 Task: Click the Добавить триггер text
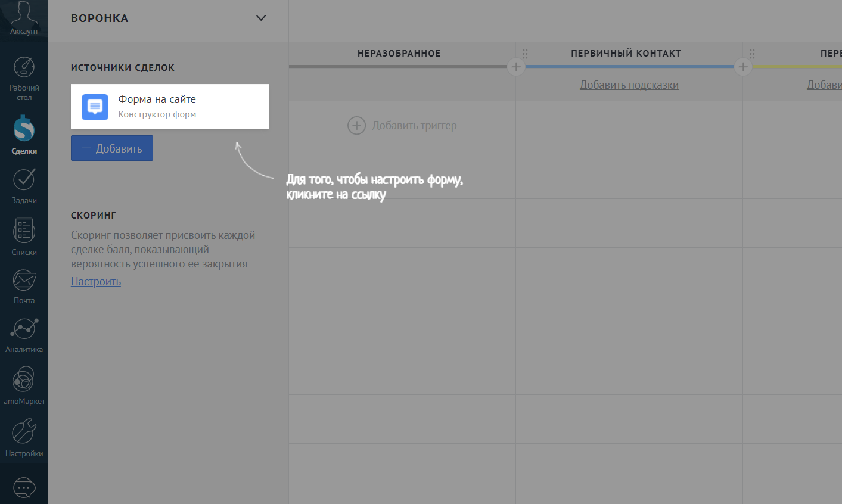(414, 126)
